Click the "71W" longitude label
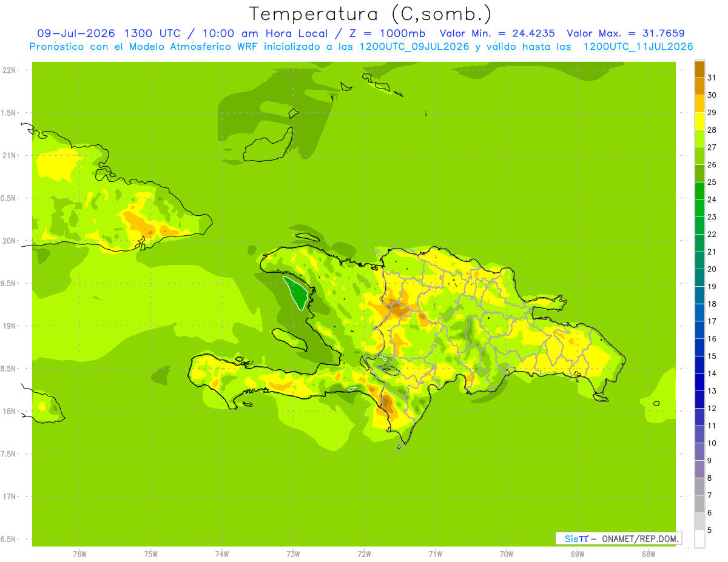728x562 pixels. [x=435, y=554]
